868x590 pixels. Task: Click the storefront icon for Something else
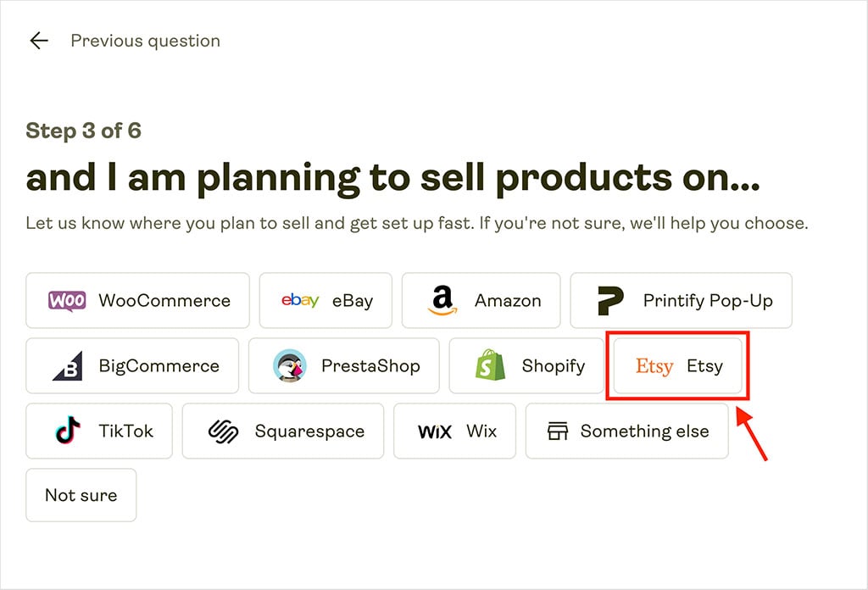pos(557,431)
